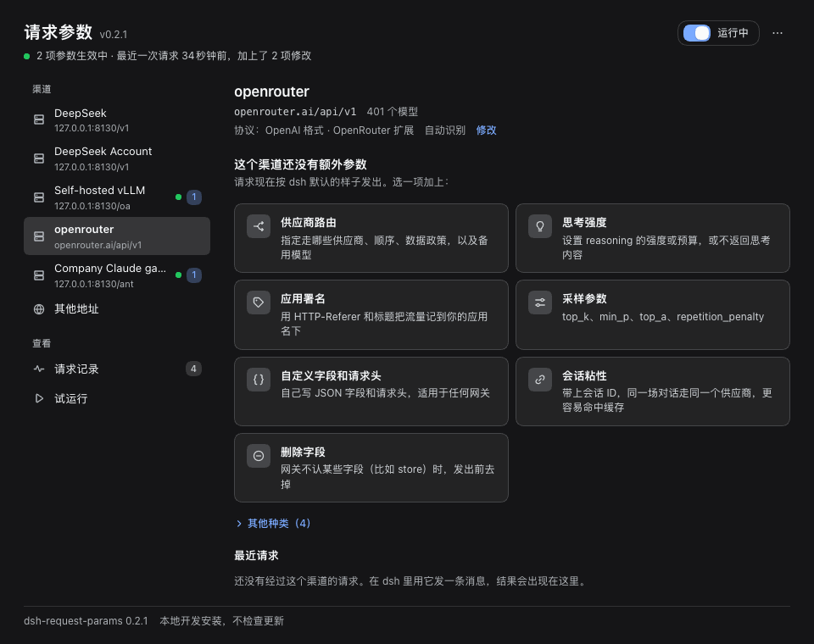Screen dimensions: 814x644
Task: Add the 供应商路由 parameter
Action: pos(371,238)
